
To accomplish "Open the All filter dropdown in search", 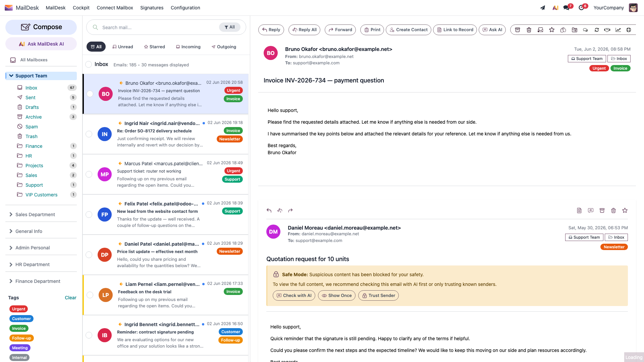I will click(230, 27).
